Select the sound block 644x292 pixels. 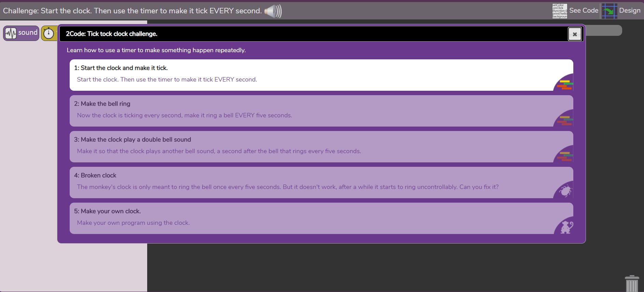tap(21, 33)
